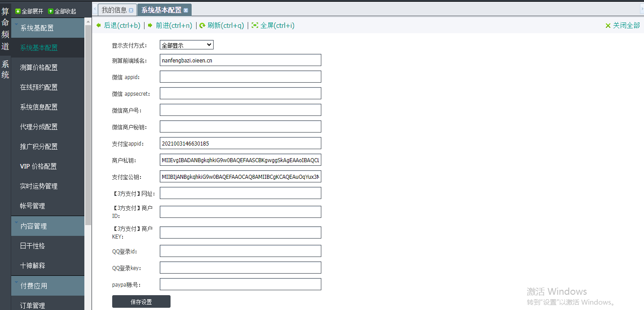Open the 显示支付方式 dropdown
This screenshot has width=644, height=310.
tap(186, 45)
